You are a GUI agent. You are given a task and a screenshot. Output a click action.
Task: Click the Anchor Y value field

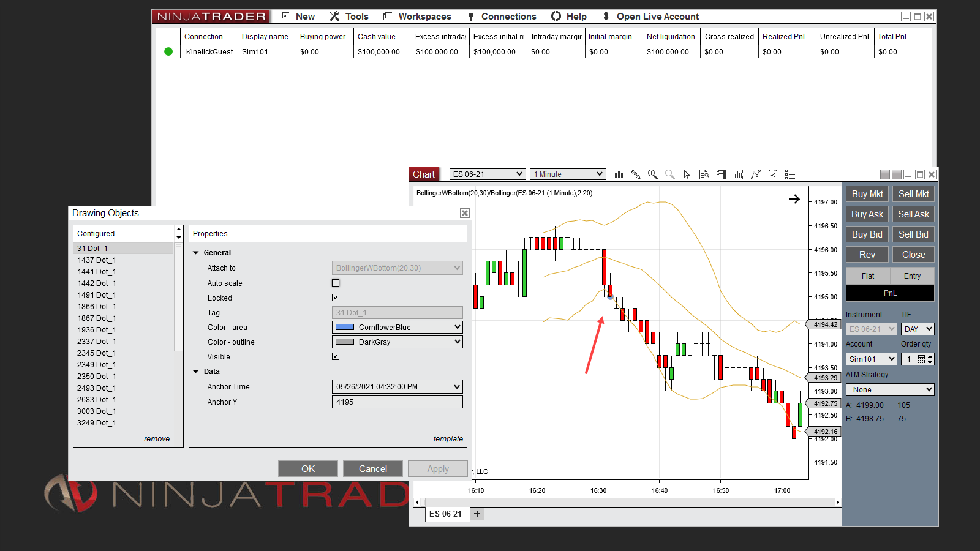pyautogui.click(x=398, y=402)
